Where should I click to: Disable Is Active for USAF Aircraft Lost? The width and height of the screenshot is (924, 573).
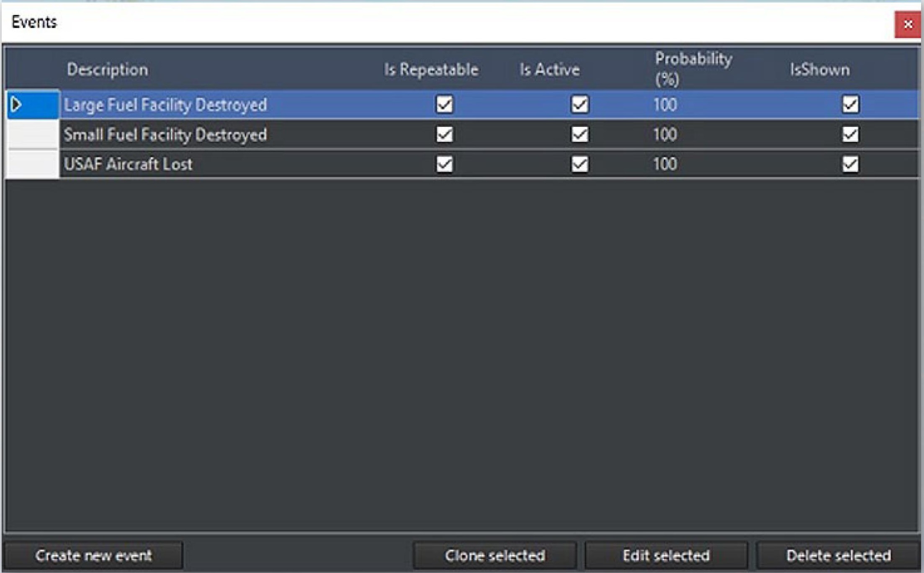tap(579, 164)
